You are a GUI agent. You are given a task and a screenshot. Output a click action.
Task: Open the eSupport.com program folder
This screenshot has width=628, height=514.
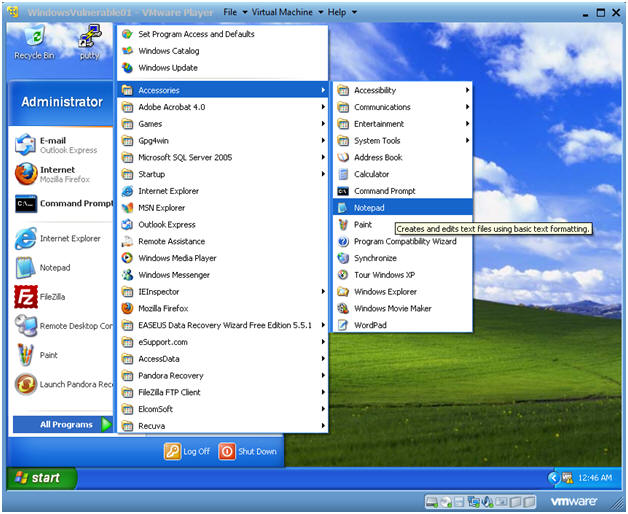tap(223, 342)
